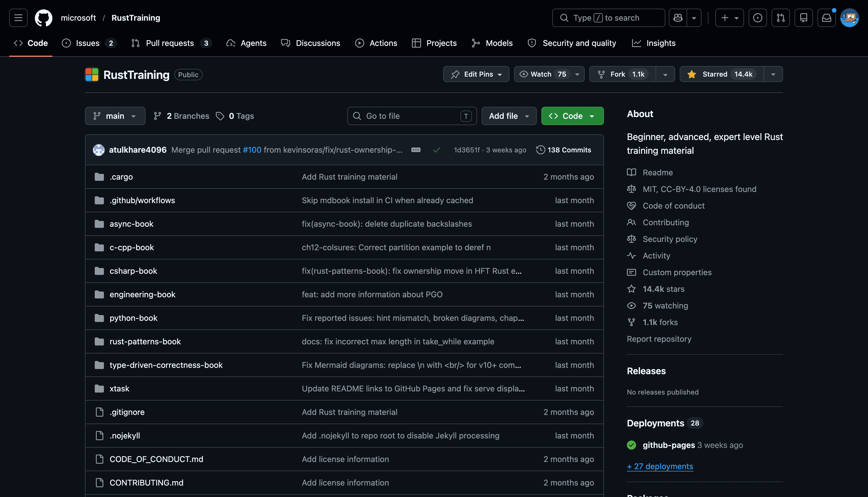This screenshot has width=868, height=497.
Task: Click the CONTRIBUTING.md file icon
Action: coord(99,483)
